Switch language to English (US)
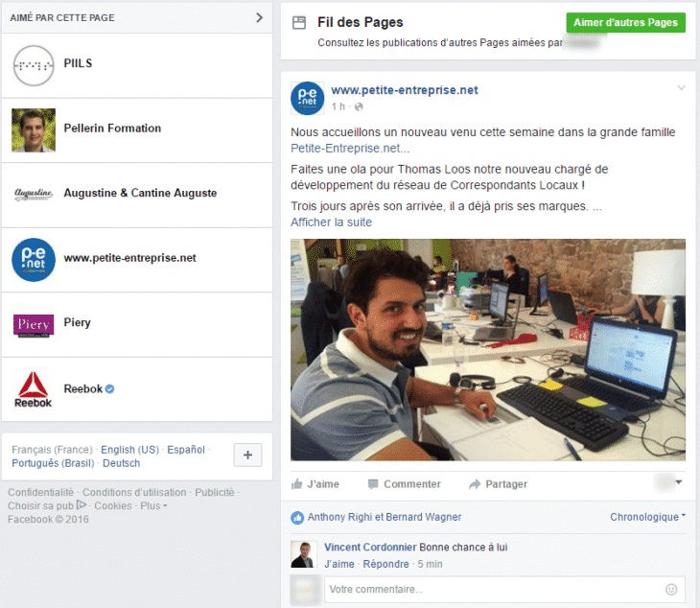This screenshot has height=608, width=700. [x=129, y=450]
